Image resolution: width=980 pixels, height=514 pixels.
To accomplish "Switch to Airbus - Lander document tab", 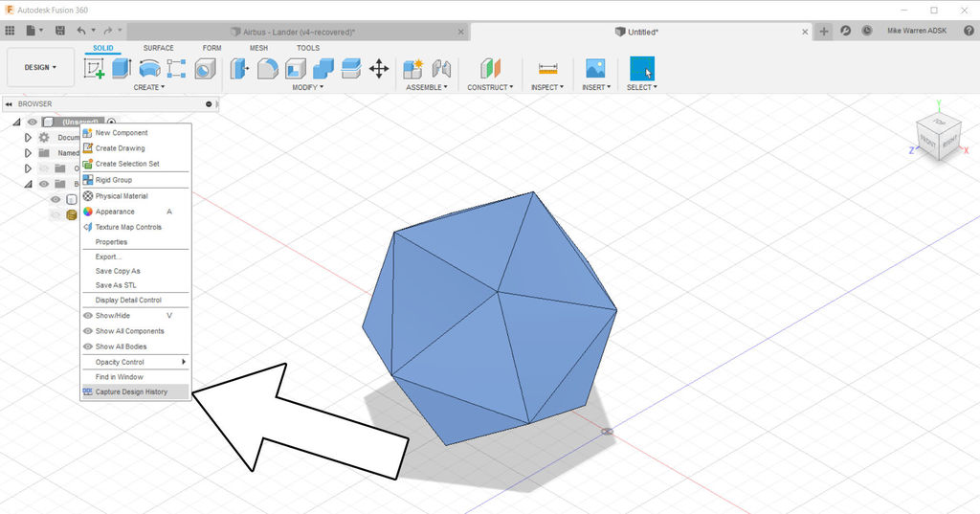I will 299,32.
